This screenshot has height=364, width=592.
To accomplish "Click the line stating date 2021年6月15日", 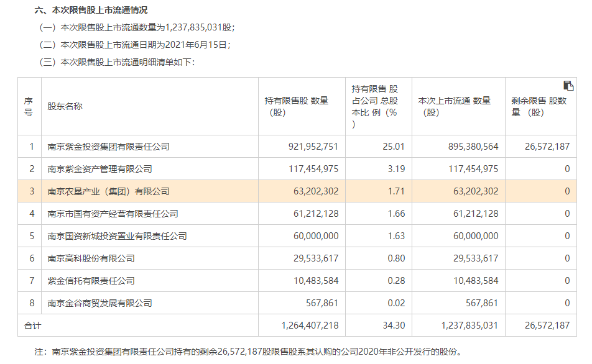I will click(x=135, y=45).
